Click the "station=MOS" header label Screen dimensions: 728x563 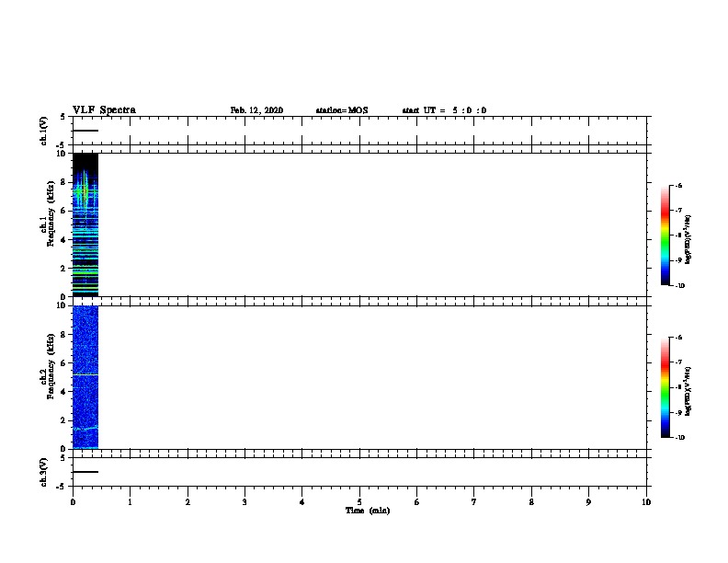click(342, 110)
